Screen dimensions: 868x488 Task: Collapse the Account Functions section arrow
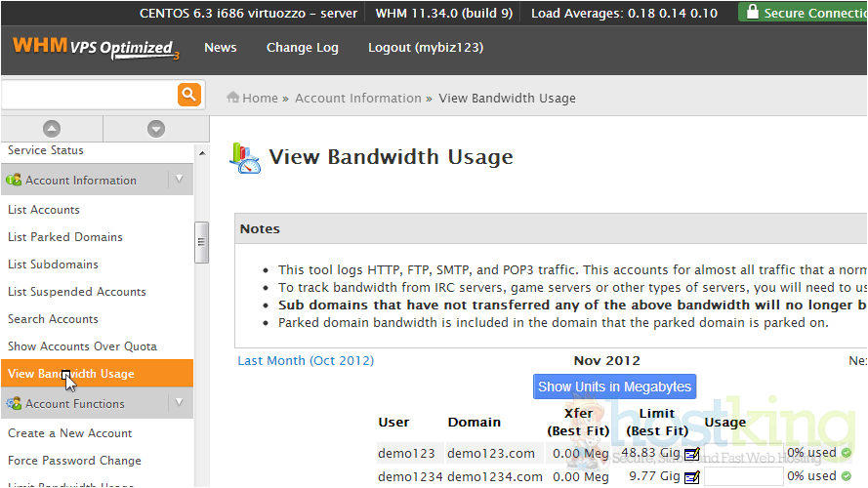[x=179, y=403]
